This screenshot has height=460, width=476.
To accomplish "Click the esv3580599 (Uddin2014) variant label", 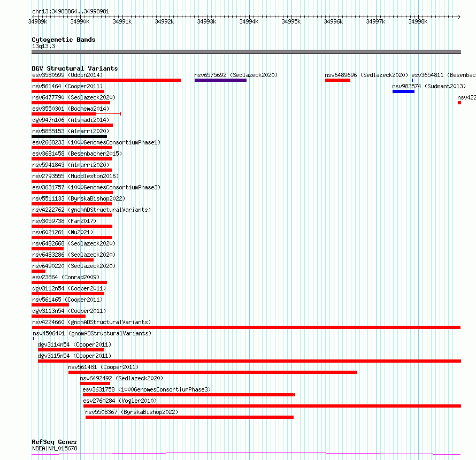I will [67, 75].
